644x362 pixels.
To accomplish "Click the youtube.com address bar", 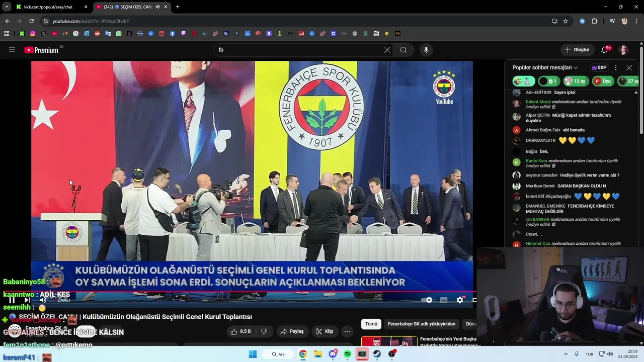I will pos(297,21).
